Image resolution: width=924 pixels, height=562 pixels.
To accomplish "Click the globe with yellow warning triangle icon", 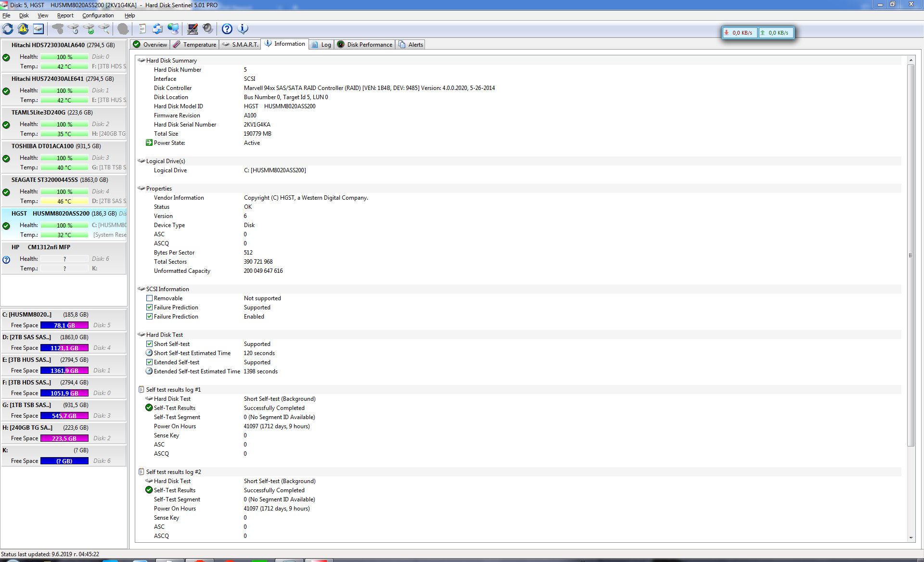I will point(23,29).
